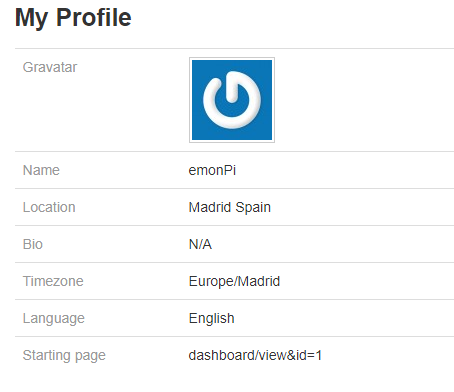
Task: Click the Location value Madrid Spain
Action: 230,207
